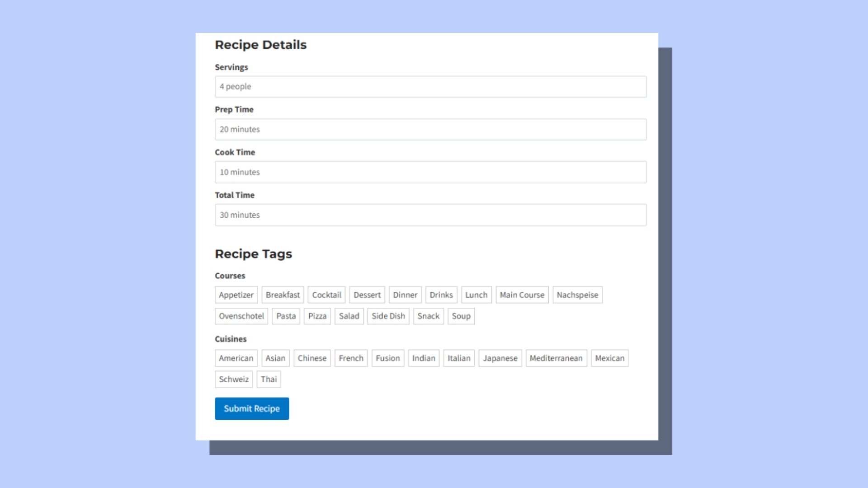The height and width of the screenshot is (488, 868).
Task: Select the Nachspeise course tag
Action: tap(577, 295)
